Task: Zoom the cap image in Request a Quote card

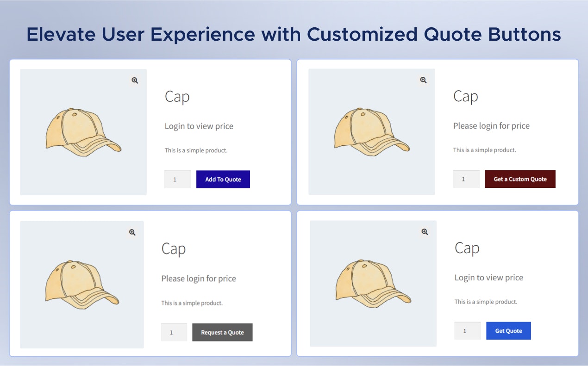Action: click(132, 232)
